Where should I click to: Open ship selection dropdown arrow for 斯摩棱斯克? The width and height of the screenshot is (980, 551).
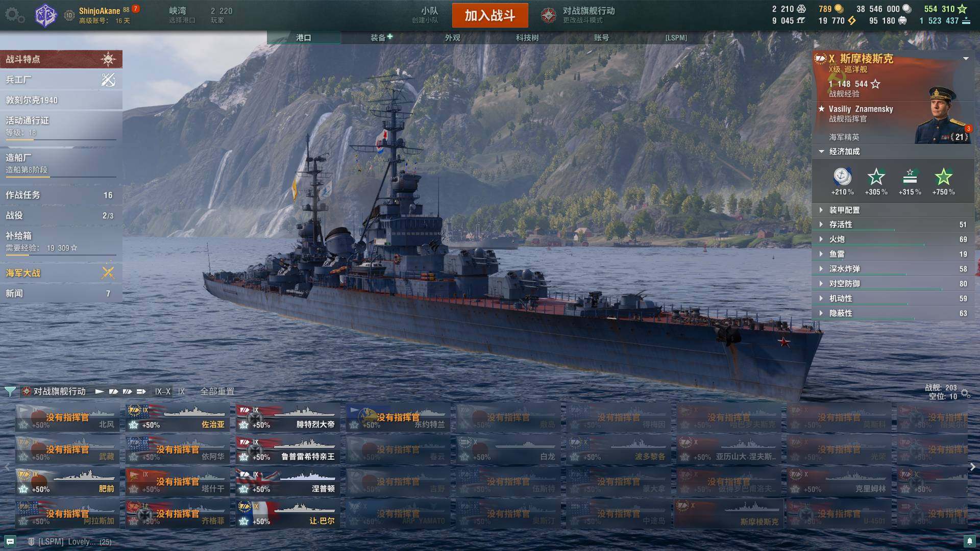point(966,59)
